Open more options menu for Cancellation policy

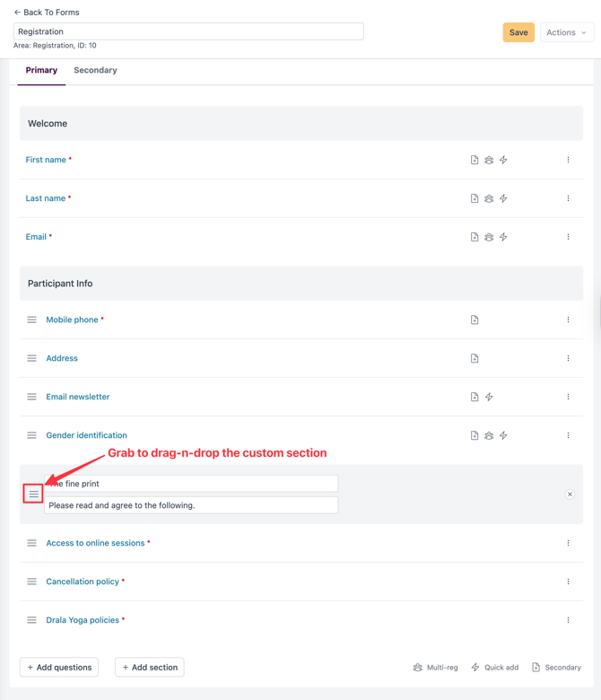[x=568, y=582]
